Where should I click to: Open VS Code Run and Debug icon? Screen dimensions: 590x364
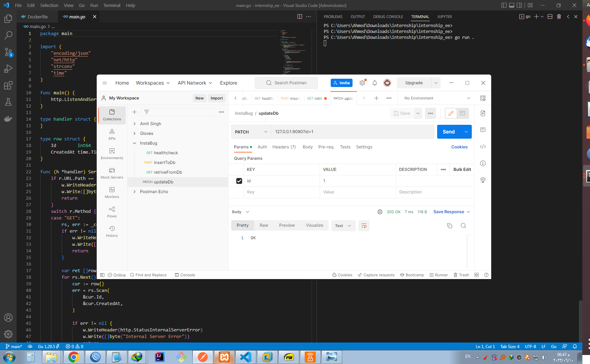click(x=8, y=69)
